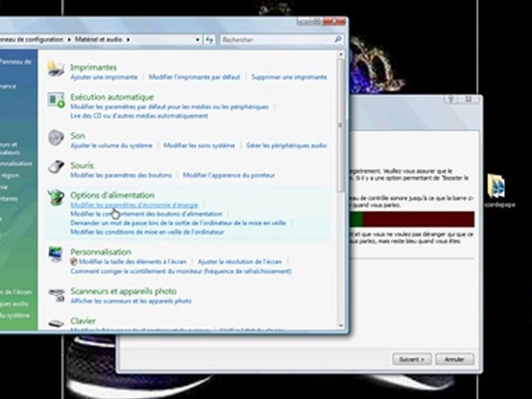The width and height of the screenshot is (532, 399).
Task: Expand arrow before Matériel et audio breadcrumb
Action: (69, 40)
